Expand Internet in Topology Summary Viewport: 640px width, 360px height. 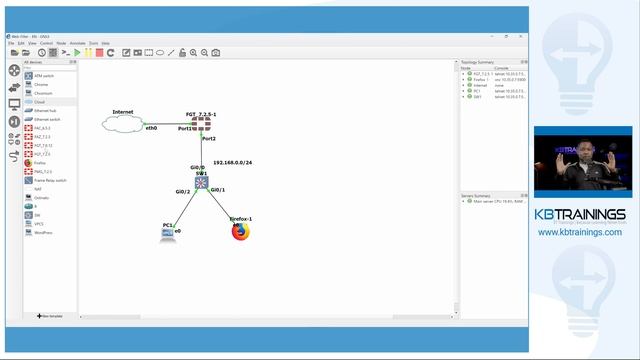[463, 85]
